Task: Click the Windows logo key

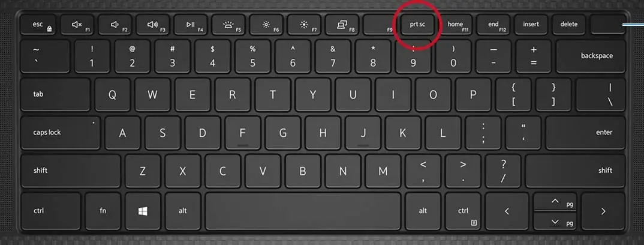Action: coord(143,211)
